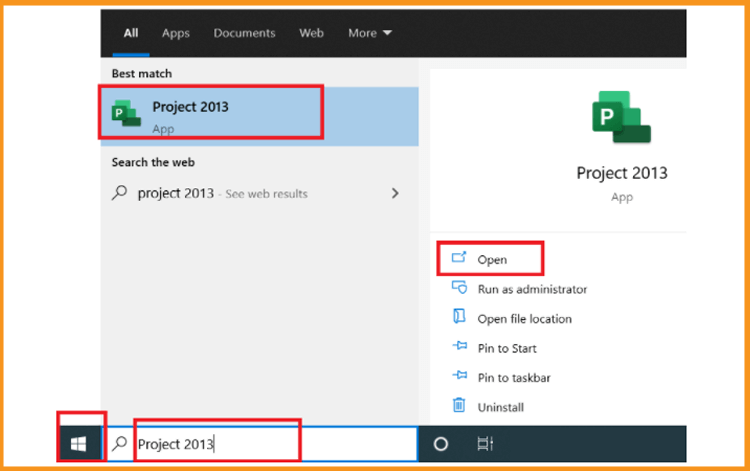
Task: Click the Uninstall trash bin icon
Action: 459,405
